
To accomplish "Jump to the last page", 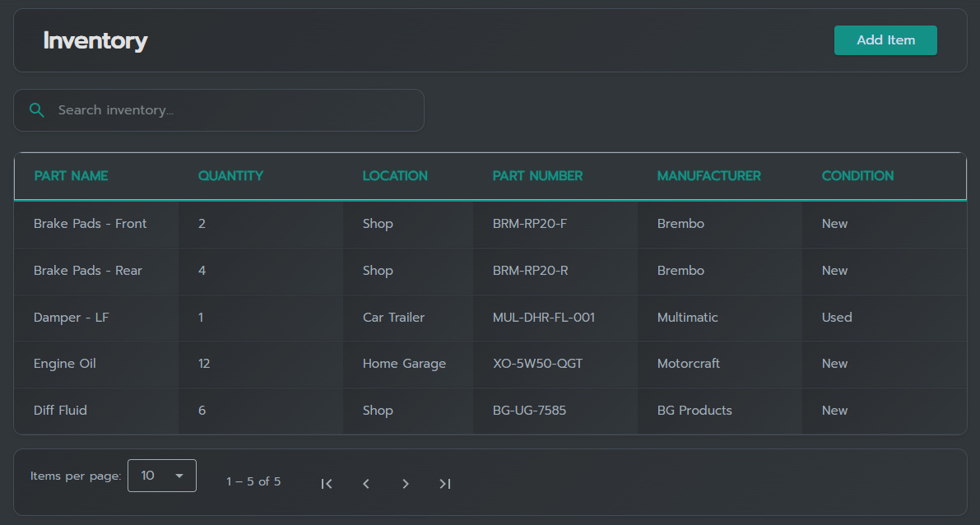I will tap(445, 484).
